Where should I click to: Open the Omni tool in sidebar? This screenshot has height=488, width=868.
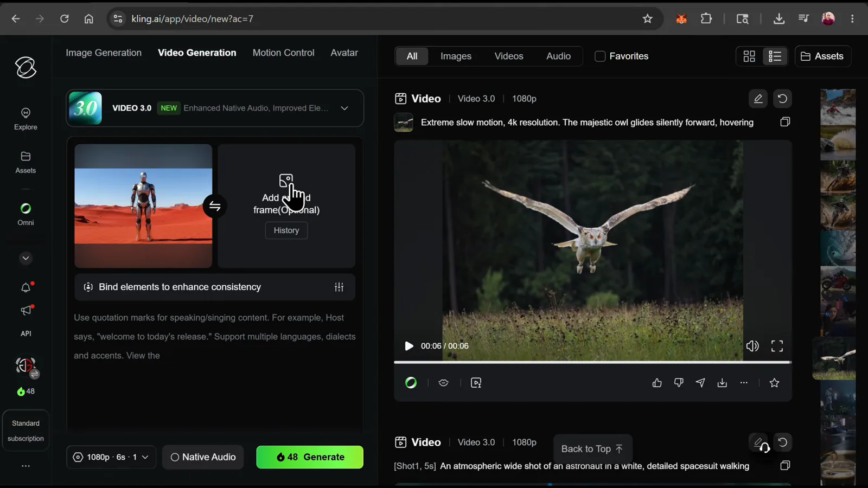tap(25, 214)
